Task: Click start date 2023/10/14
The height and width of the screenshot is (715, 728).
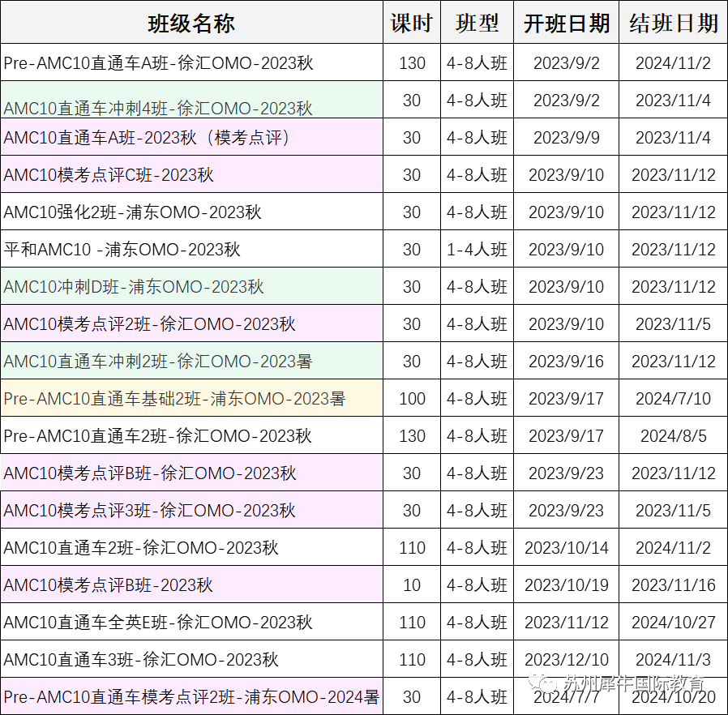Action: click(x=566, y=547)
